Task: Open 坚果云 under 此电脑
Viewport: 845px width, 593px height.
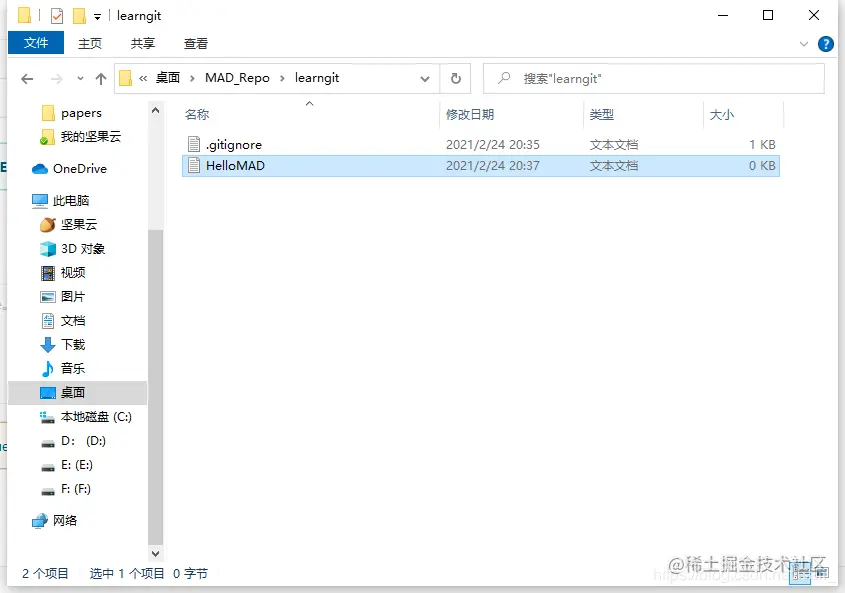Action: pyautogui.click(x=79, y=224)
